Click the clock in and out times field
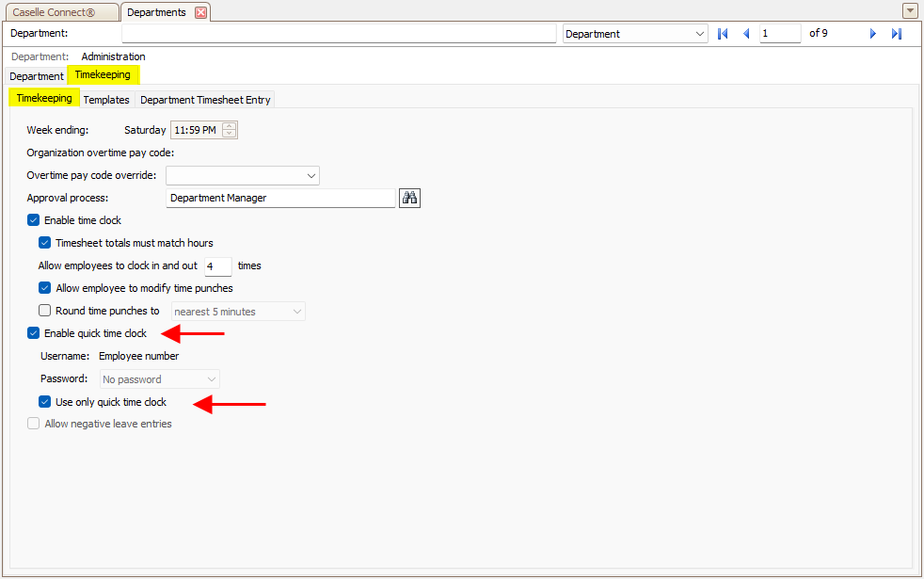The image size is (924, 579). pos(217,266)
